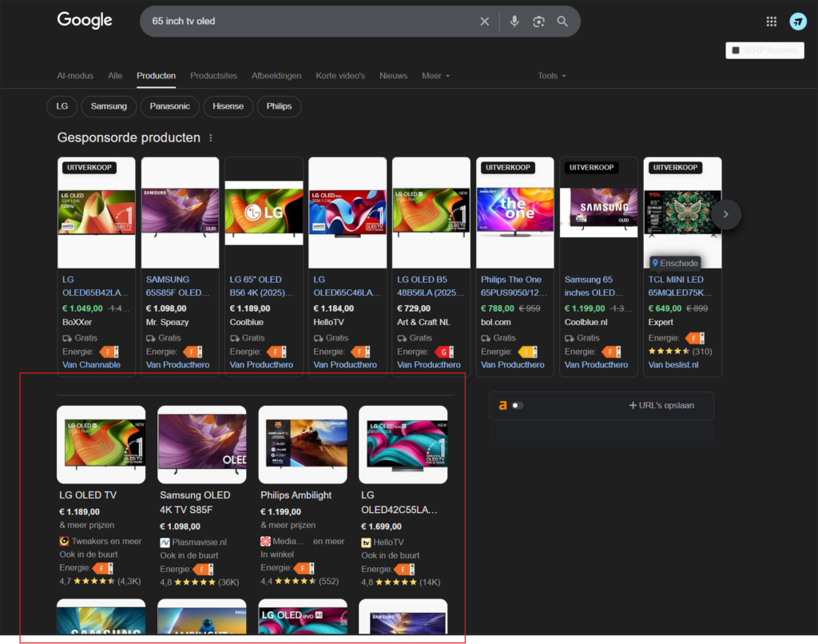Open the Google apps grid
Screen dimensions: 818x644
tap(771, 22)
